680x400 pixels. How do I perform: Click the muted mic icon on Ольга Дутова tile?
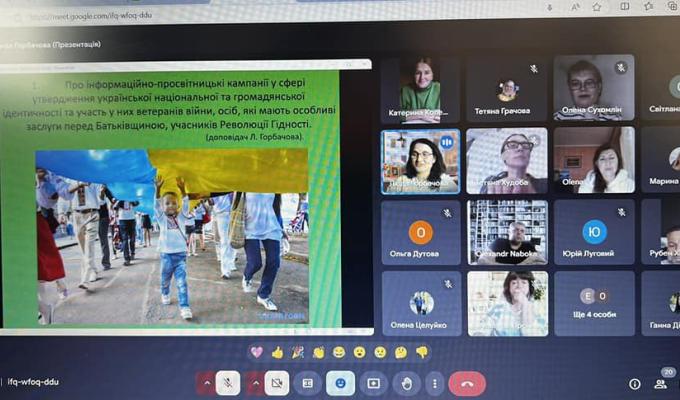point(448,213)
